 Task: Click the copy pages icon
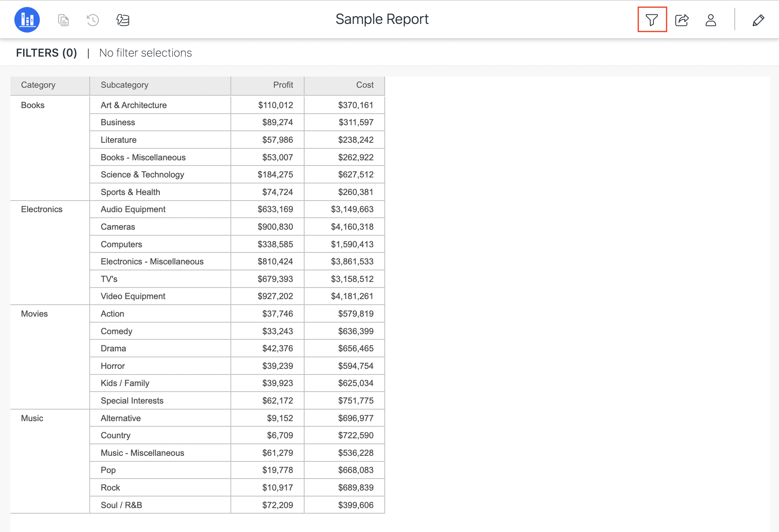(x=63, y=20)
